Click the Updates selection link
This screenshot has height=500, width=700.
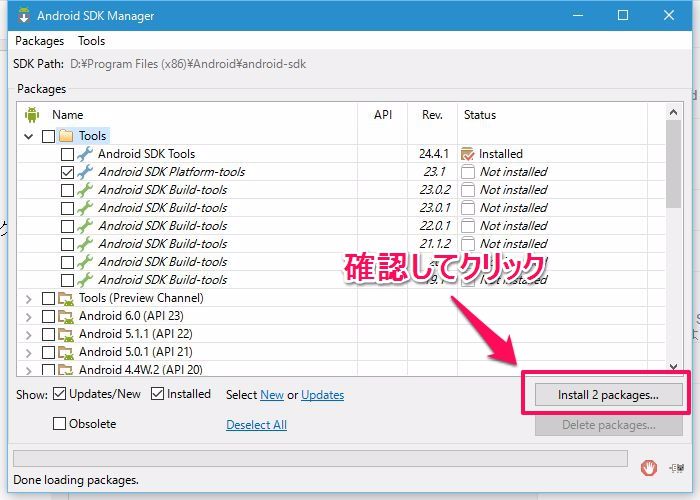tap(322, 395)
